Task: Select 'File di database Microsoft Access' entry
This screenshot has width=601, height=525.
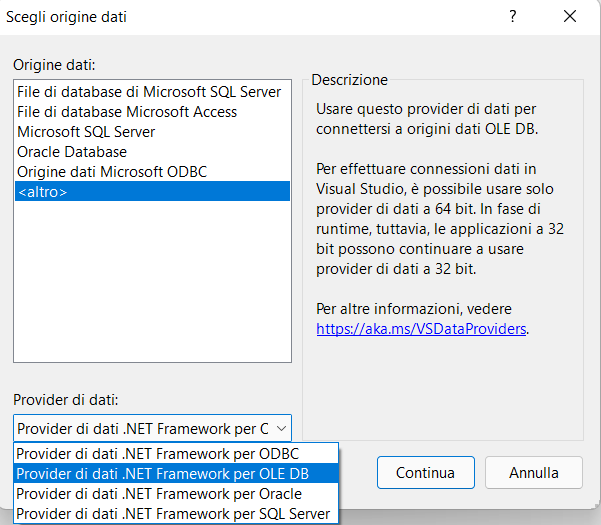Action: [x=152, y=112]
